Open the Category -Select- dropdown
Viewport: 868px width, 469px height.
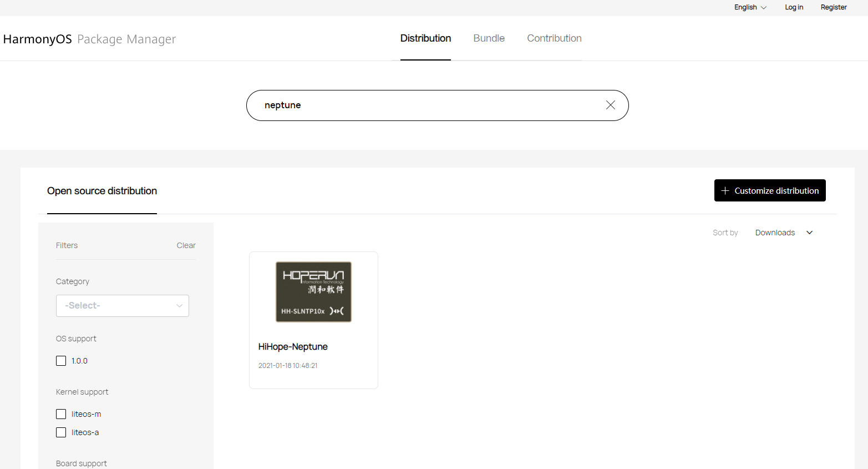(123, 306)
